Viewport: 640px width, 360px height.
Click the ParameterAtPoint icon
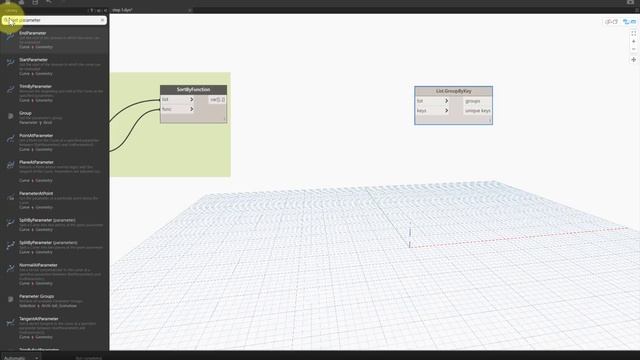pos(10,198)
